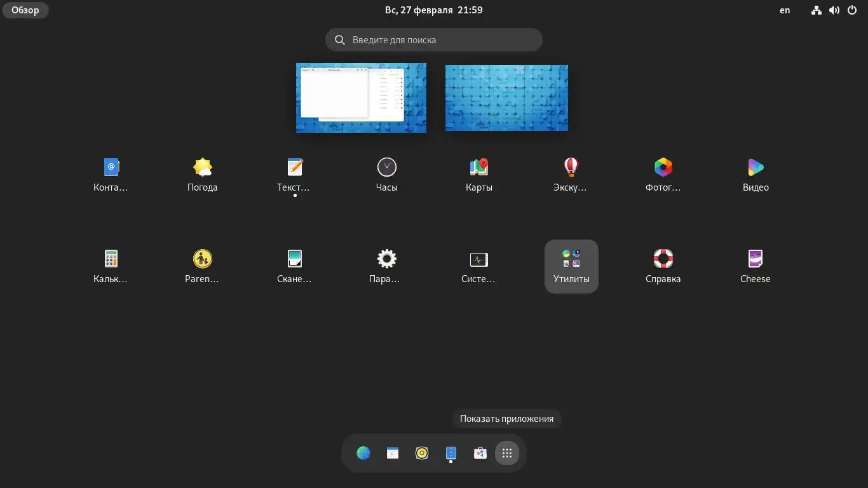
Task: Open GNOME Web browser from the dock
Action: pos(363,453)
